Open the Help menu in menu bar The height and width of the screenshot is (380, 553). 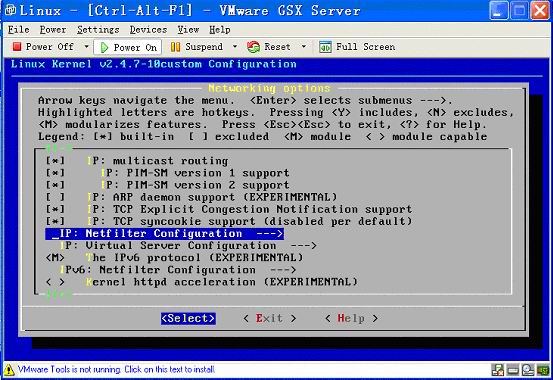click(219, 30)
